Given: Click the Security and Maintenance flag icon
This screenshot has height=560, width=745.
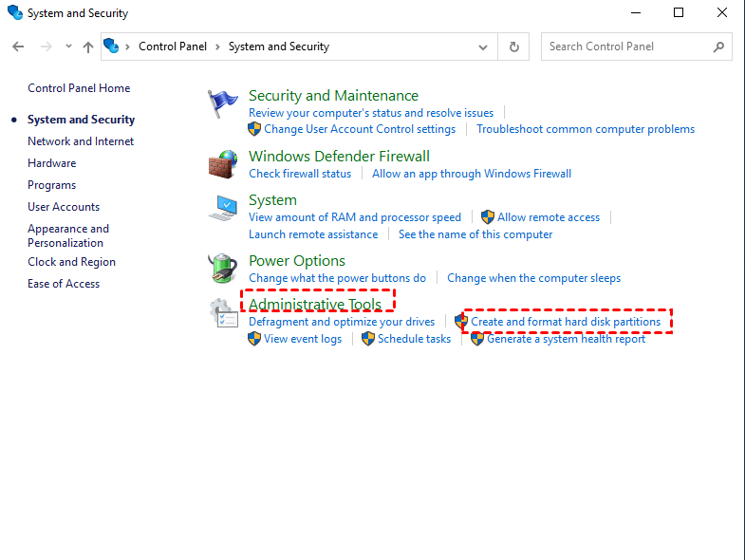Looking at the screenshot, I should tap(222, 103).
